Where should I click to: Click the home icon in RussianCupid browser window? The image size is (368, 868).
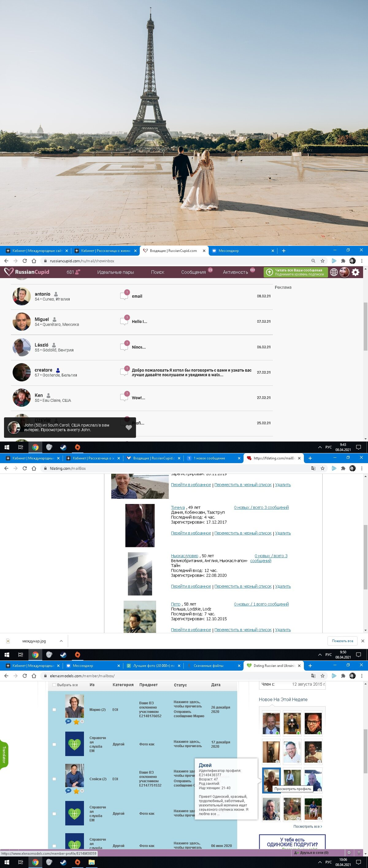[34, 261]
